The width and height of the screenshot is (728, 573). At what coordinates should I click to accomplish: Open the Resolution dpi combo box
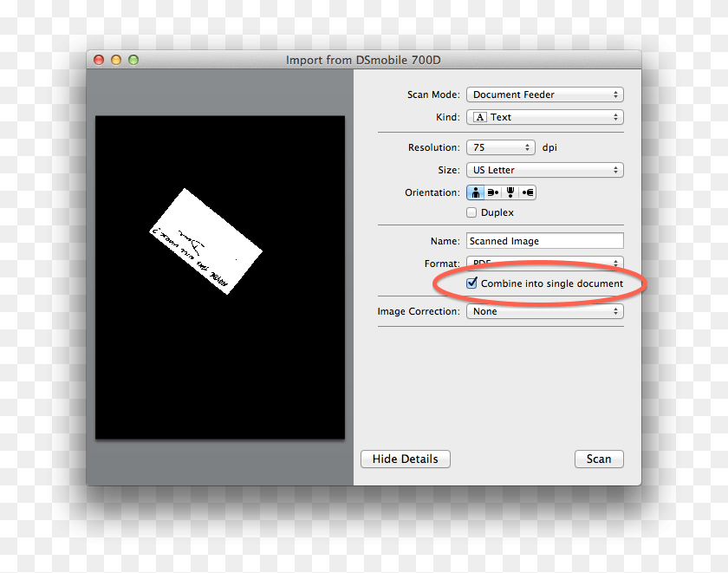coord(500,147)
